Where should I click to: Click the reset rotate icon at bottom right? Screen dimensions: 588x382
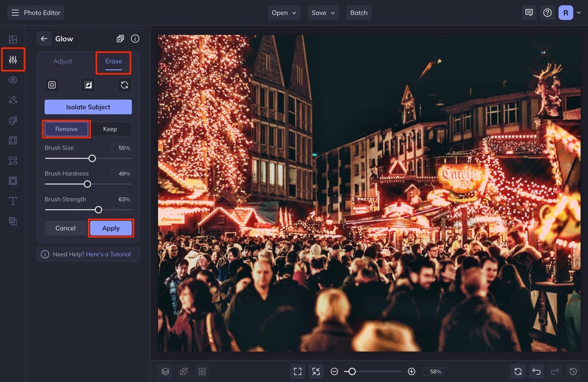[x=518, y=371]
